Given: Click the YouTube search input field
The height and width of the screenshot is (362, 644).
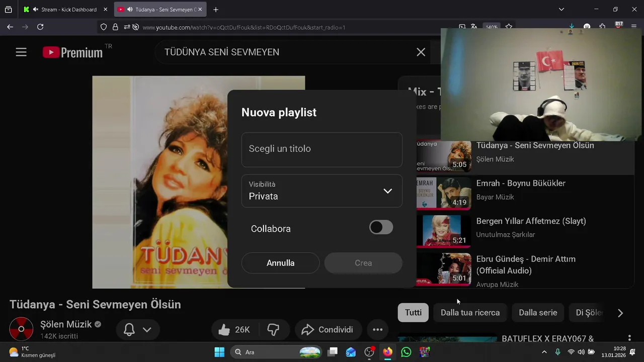Looking at the screenshot, I should coord(287,52).
